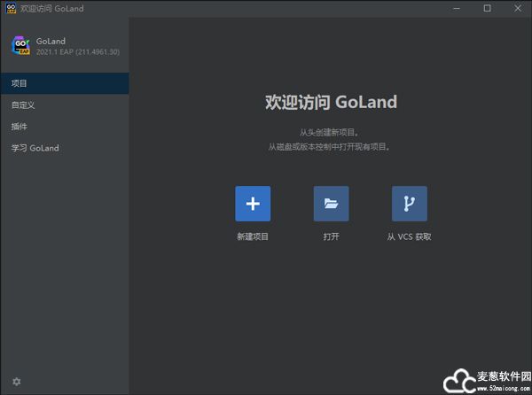The image size is (532, 395).
Task: Click the GoLand EAP logo in sidebar
Action: click(20, 45)
